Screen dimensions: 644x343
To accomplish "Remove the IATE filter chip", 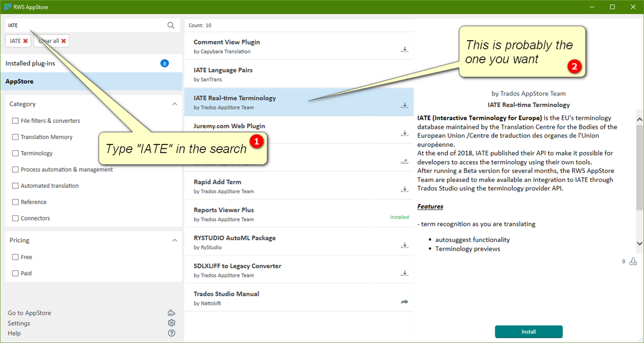I will click(x=25, y=41).
